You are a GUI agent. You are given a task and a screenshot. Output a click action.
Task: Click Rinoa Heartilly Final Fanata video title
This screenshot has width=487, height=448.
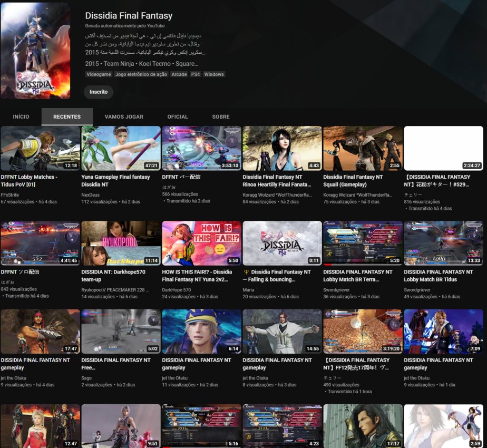click(x=277, y=181)
